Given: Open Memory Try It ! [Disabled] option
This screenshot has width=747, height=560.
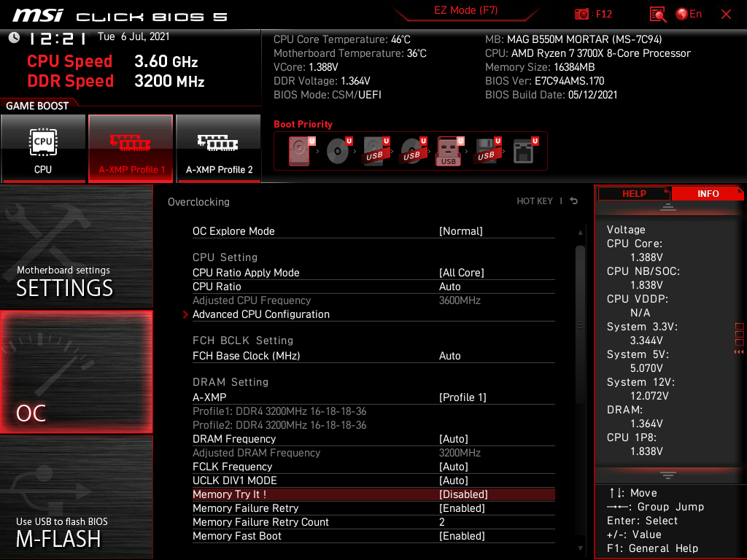Looking at the screenshot, I should click(373, 494).
